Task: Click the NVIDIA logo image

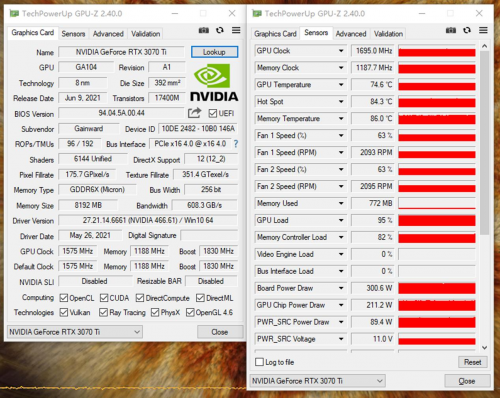Action: [214, 82]
